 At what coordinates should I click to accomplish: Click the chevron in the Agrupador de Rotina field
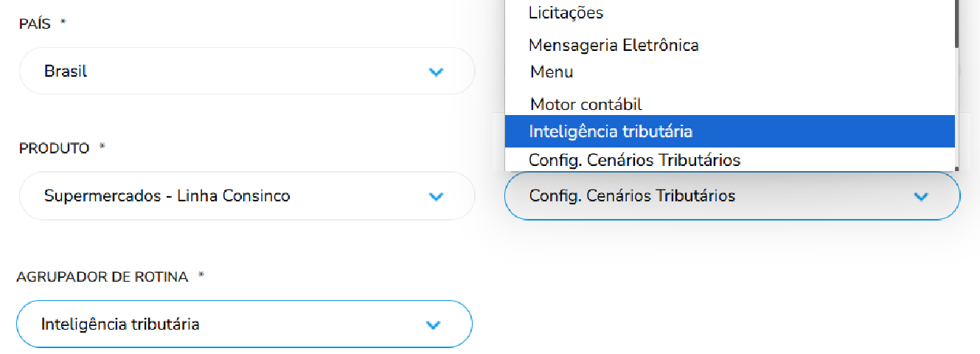point(433,324)
